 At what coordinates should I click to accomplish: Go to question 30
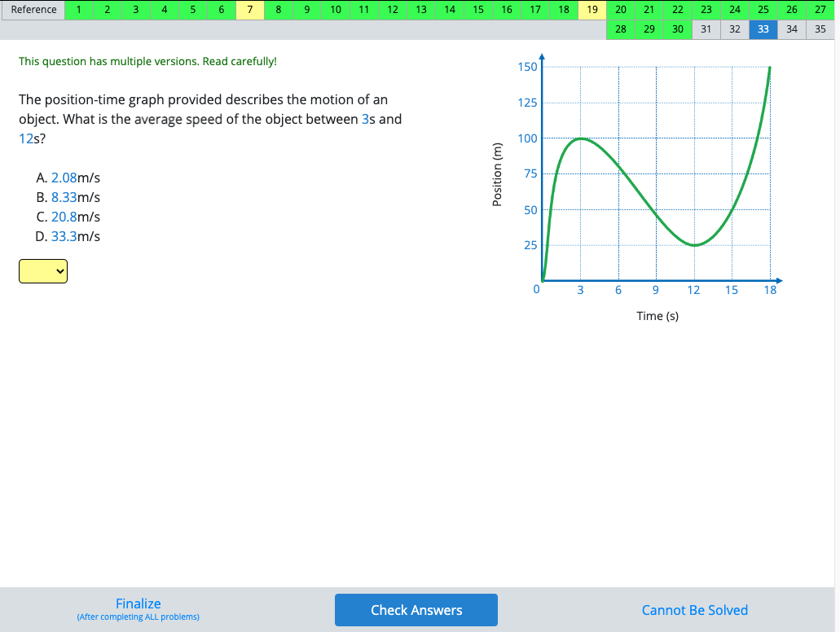tap(678, 29)
